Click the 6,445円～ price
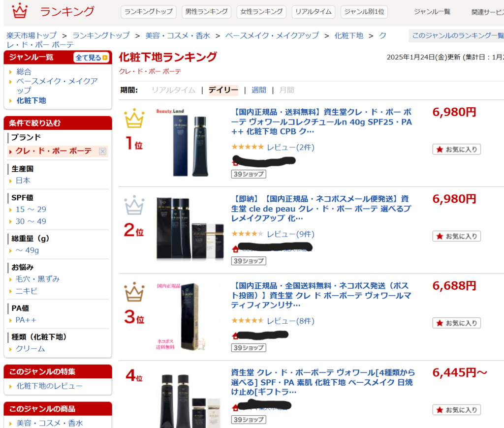This screenshot has width=504, height=428. (x=460, y=372)
